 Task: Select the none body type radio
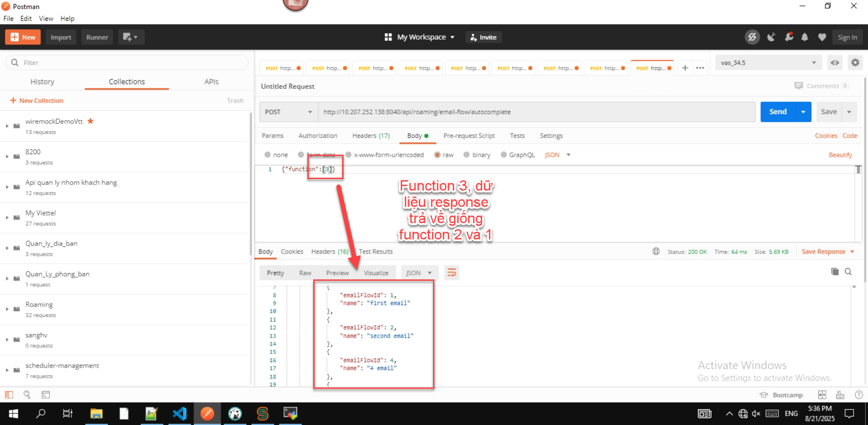click(268, 155)
